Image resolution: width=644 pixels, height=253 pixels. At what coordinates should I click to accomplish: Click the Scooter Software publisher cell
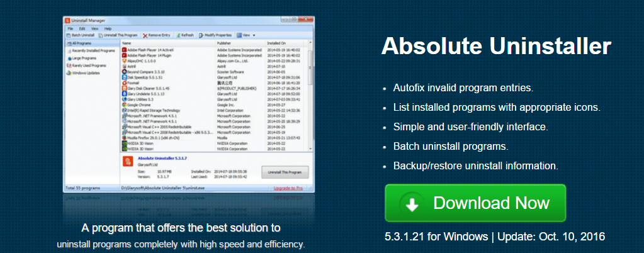(230, 72)
